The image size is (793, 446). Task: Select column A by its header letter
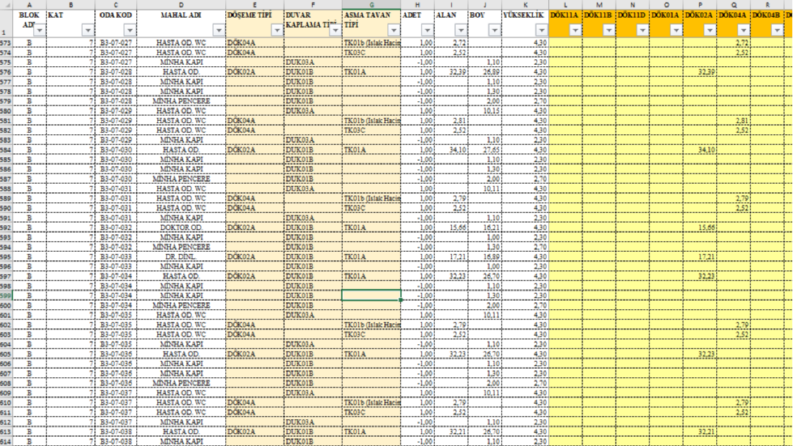29,5
